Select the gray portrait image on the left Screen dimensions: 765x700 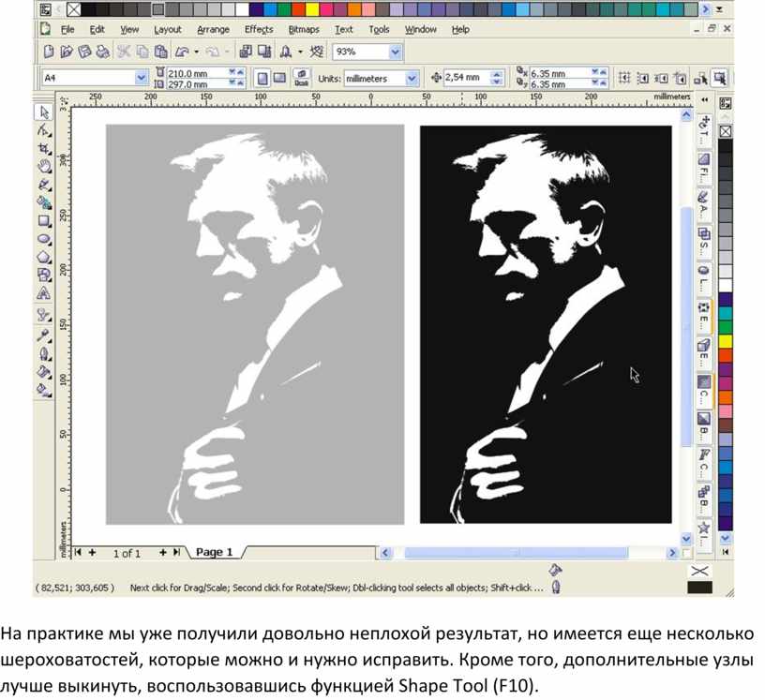255,324
